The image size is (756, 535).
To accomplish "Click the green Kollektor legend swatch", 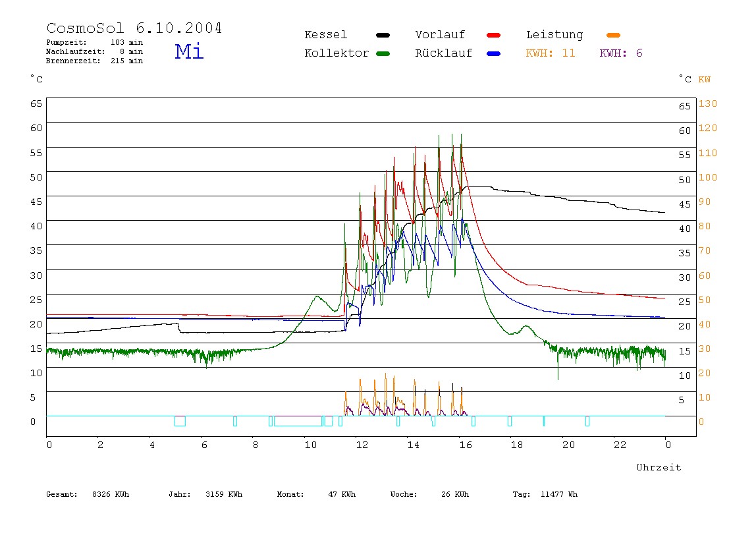I will tap(383, 53).
